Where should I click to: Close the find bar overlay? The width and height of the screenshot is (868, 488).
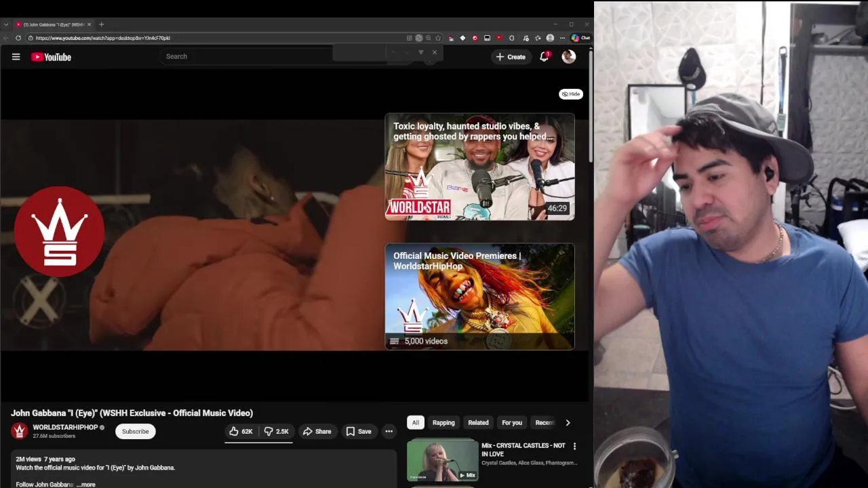[x=435, y=52]
